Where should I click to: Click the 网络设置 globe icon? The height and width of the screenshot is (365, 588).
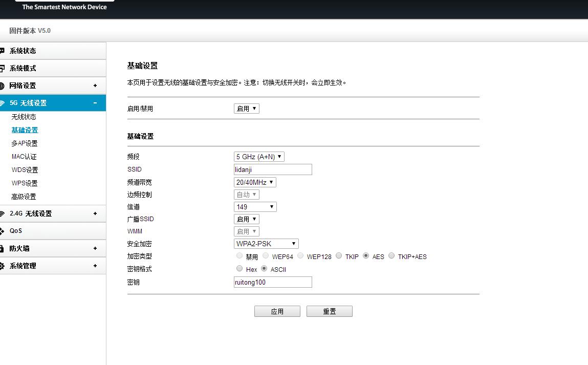pos(3,85)
